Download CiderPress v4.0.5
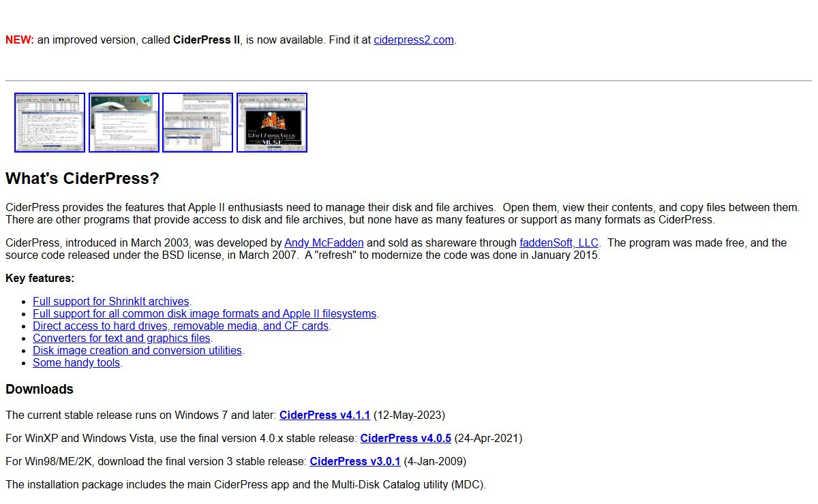The image size is (818, 504). click(406, 438)
